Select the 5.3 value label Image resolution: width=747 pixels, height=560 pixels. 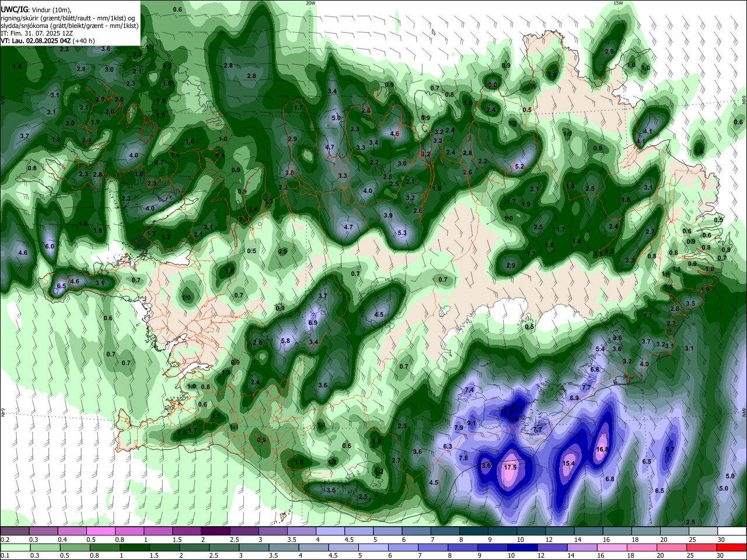pos(402,233)
